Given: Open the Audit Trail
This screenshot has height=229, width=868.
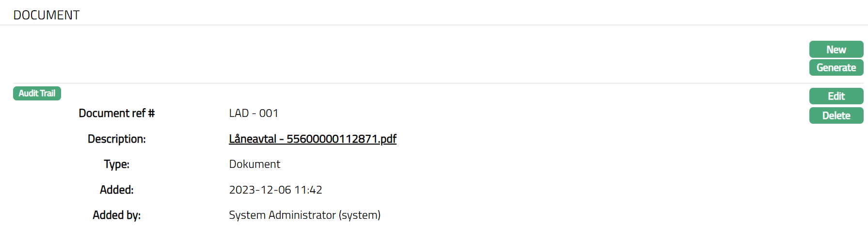Looking at the screenshot, I should point(37,93).
